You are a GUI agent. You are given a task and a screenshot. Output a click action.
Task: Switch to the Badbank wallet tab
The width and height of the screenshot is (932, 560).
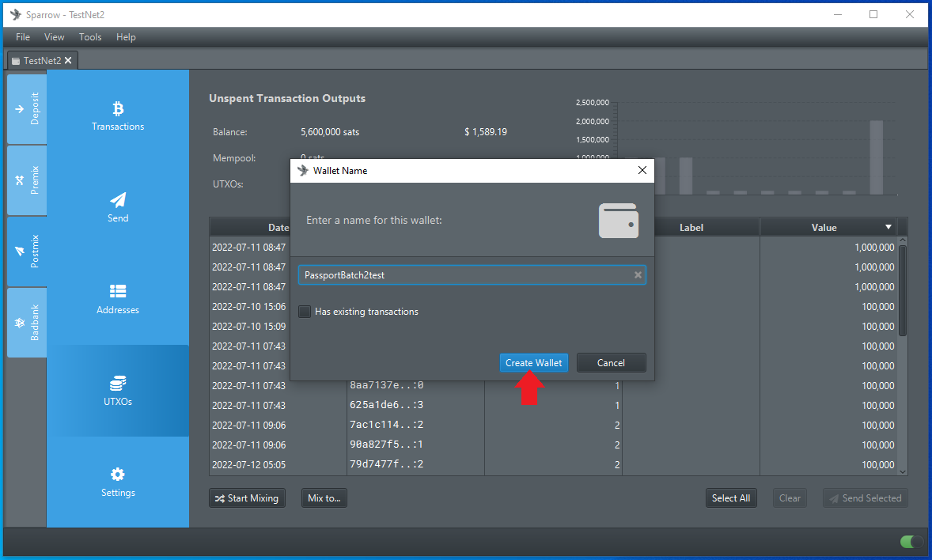27,323
